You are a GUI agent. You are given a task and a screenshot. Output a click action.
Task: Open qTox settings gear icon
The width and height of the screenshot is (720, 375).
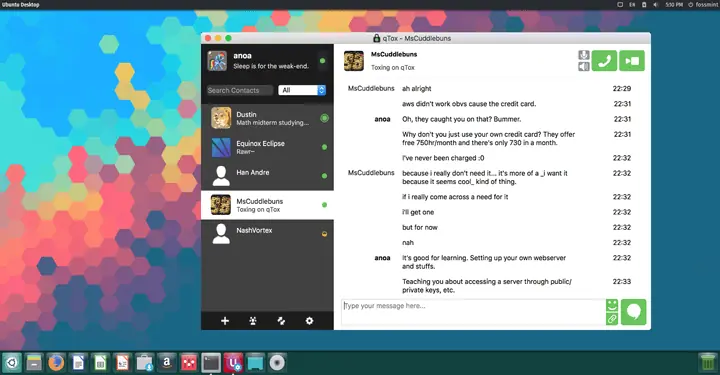(x=309, y=321)
